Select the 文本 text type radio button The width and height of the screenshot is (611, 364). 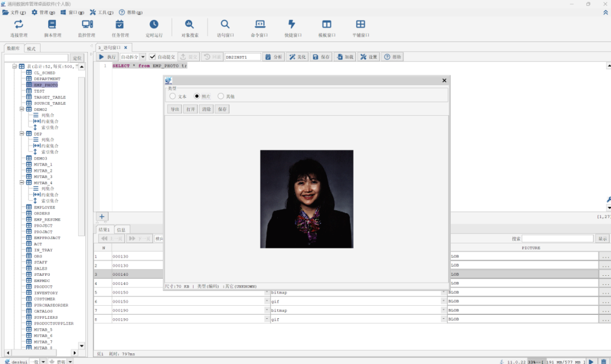[x=173, y=96]
